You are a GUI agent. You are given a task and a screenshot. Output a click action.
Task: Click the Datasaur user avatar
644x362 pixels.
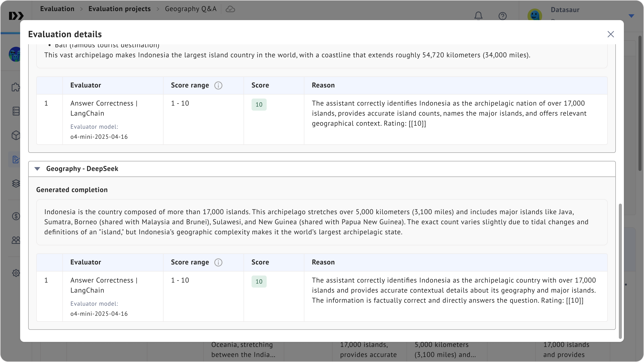point(535,15)
